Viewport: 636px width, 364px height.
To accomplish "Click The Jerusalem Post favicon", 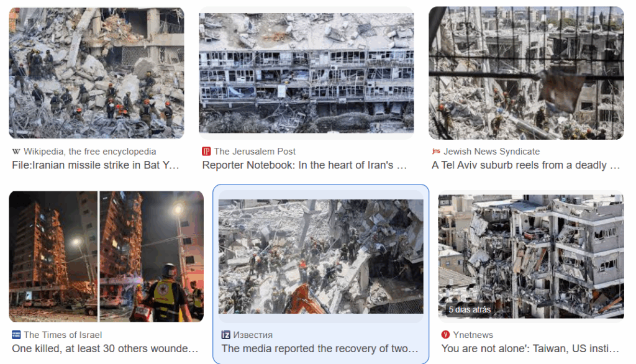I will tap(206, 152).
